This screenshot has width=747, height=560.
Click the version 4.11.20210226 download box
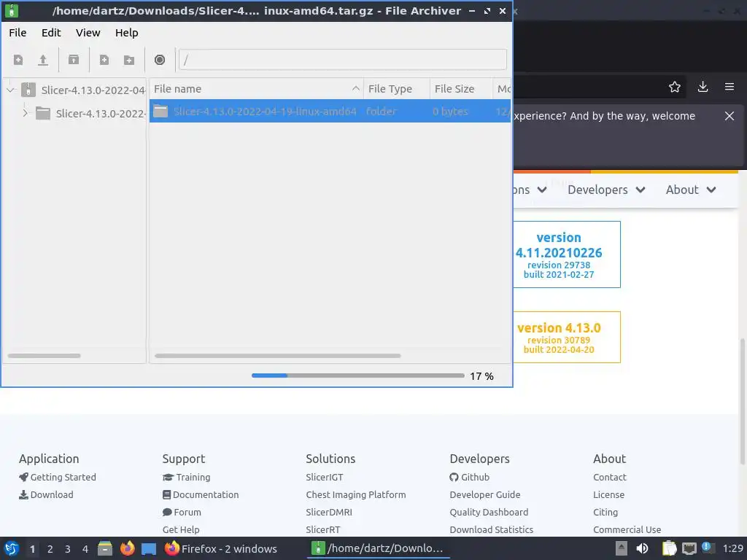click(567, 254)
